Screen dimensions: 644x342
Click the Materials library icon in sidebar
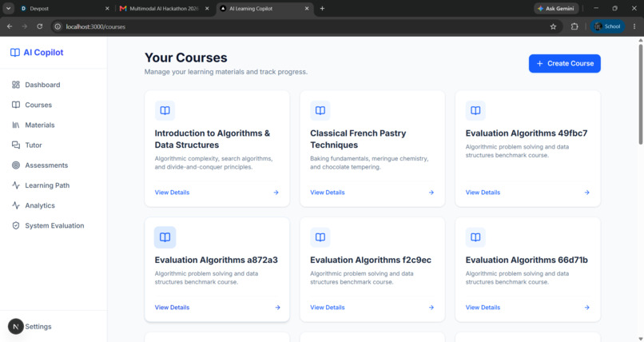pos(16,125)
